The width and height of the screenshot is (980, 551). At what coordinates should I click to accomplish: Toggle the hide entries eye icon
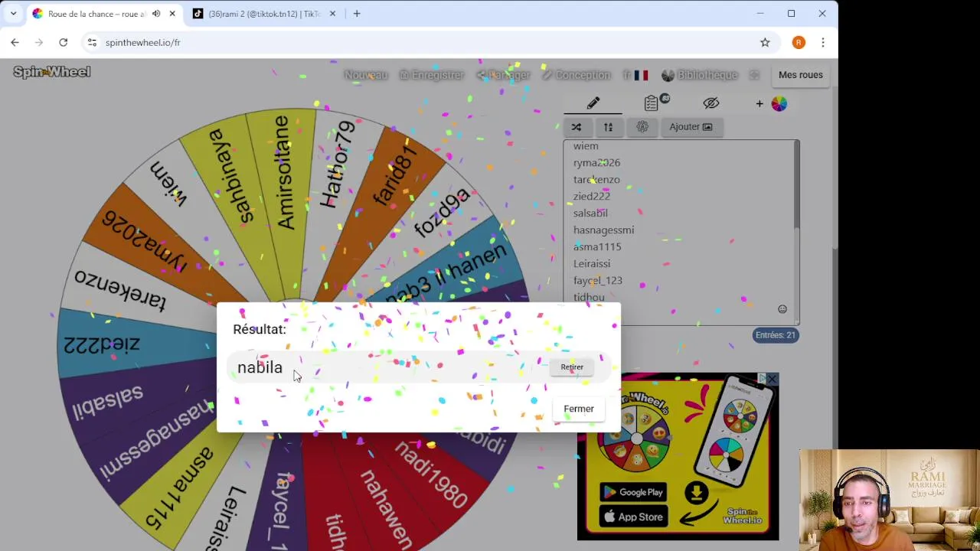711,103
